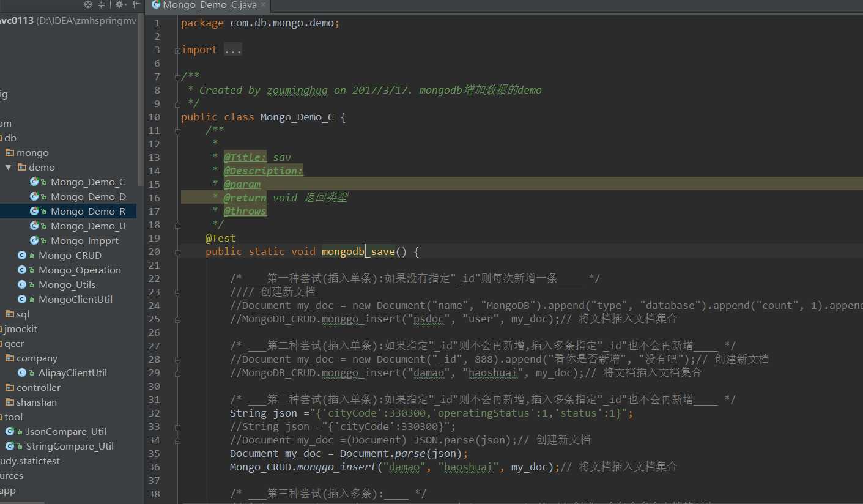Open Mongo_Demo_C in the project tree

pos(88,182)
